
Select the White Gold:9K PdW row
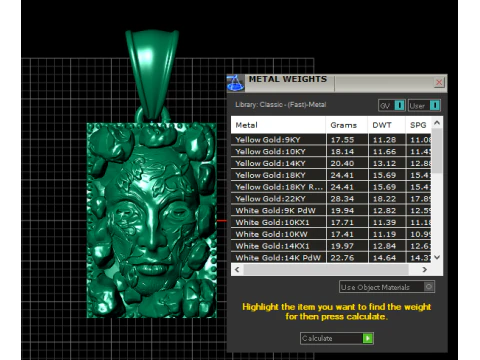coord(331,211)
